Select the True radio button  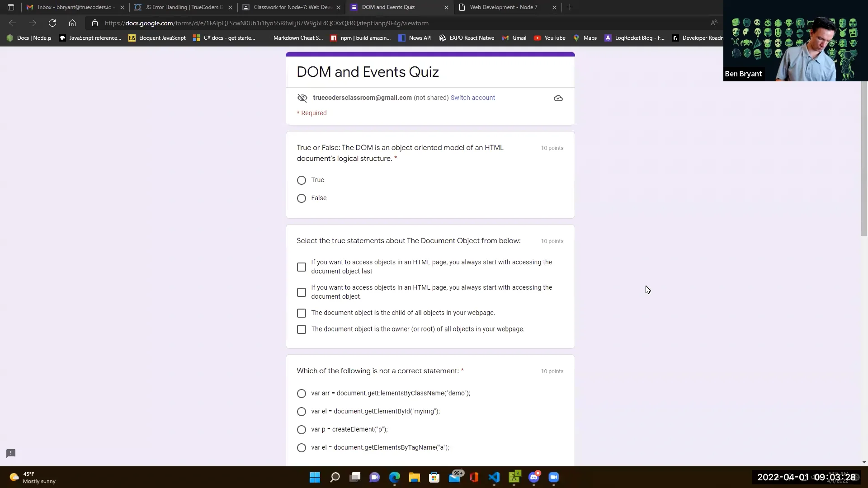click(x=302, y=180)
